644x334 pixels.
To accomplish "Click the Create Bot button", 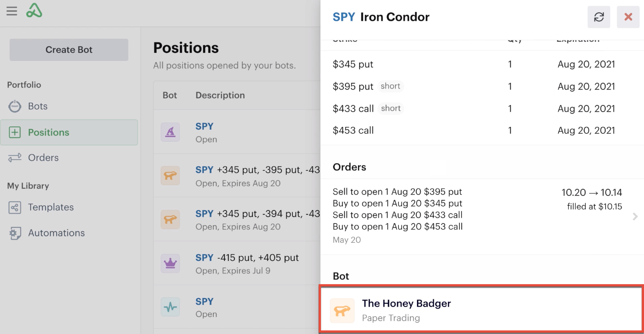I will tap(69, 50).
